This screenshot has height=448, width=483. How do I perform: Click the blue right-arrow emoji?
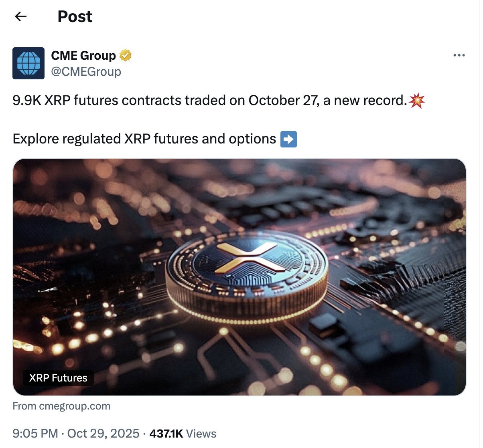click(288, 139)
